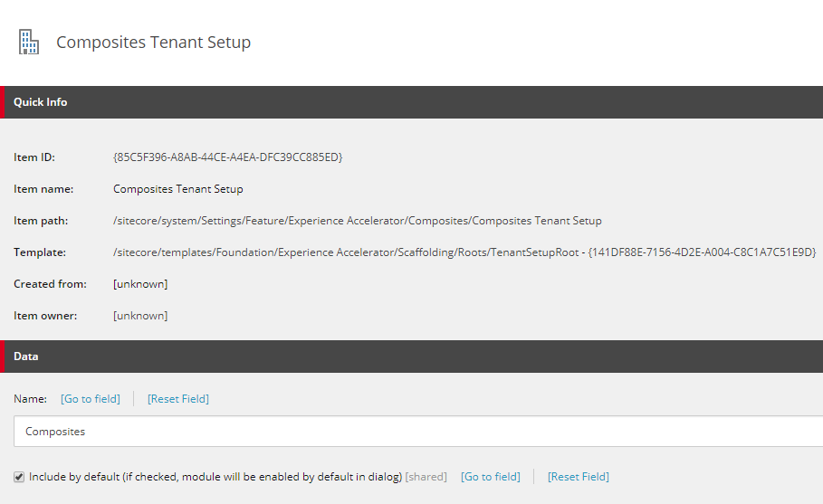This screenshot has width=823, height=504.
Task: Click the Template label in Quick Info
Action: point(40,252)
